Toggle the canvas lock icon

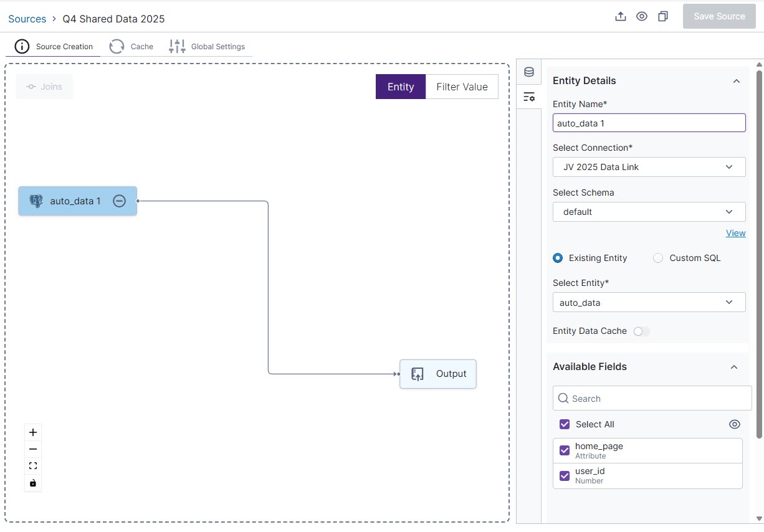coord(33,483)
